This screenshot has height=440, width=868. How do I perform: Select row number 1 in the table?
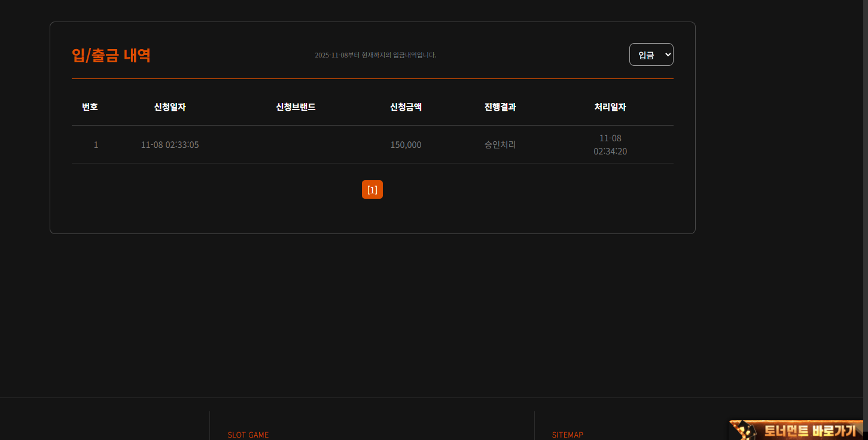click(96, 145)
